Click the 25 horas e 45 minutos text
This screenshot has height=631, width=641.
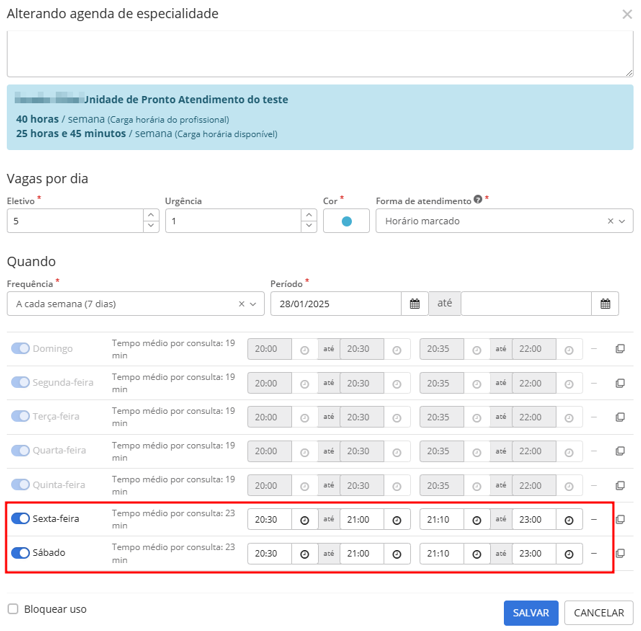coord(71,134)
